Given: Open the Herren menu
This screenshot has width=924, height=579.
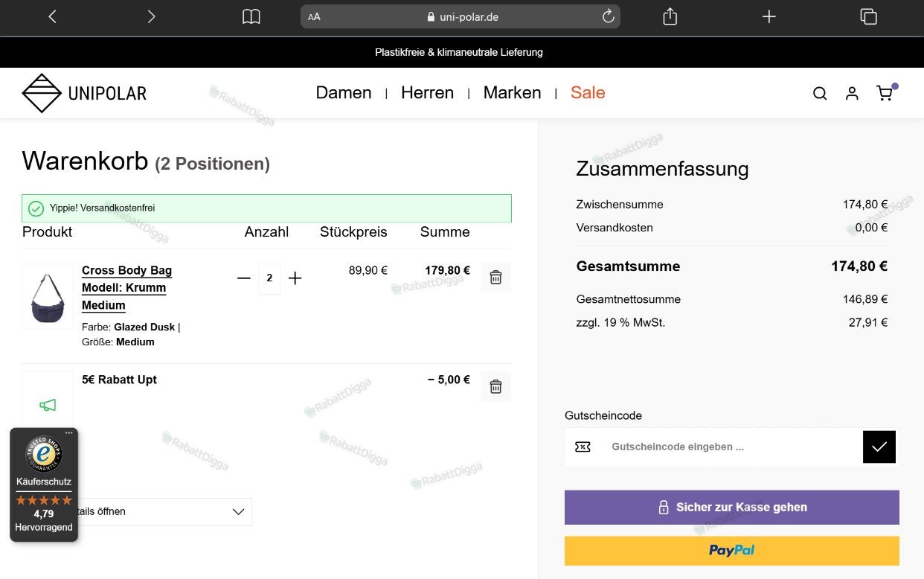Looking at the screenshot, I should point(427,93).
